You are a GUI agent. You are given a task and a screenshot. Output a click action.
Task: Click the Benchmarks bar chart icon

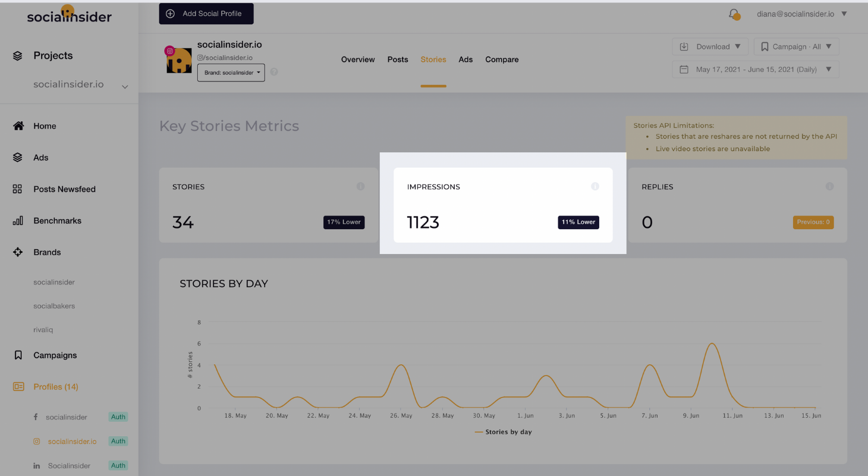coord(18,221)
